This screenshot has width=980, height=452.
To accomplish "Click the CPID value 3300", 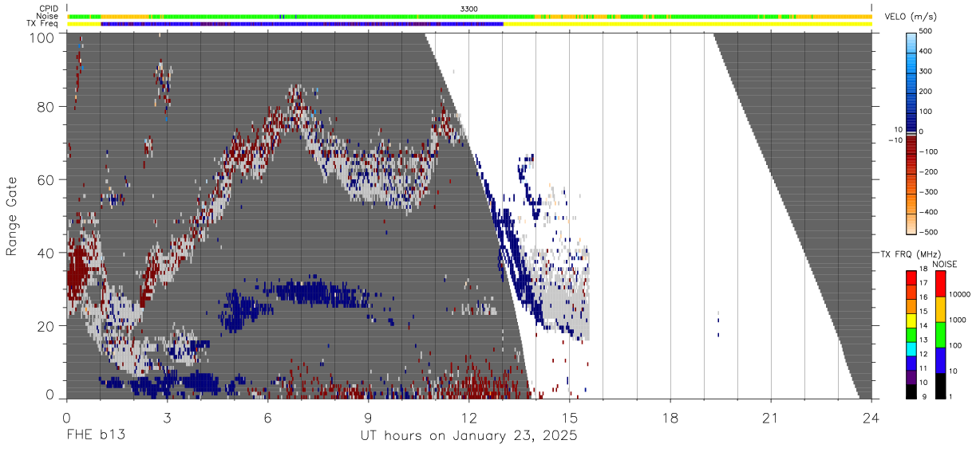I will tap(469, 8).
